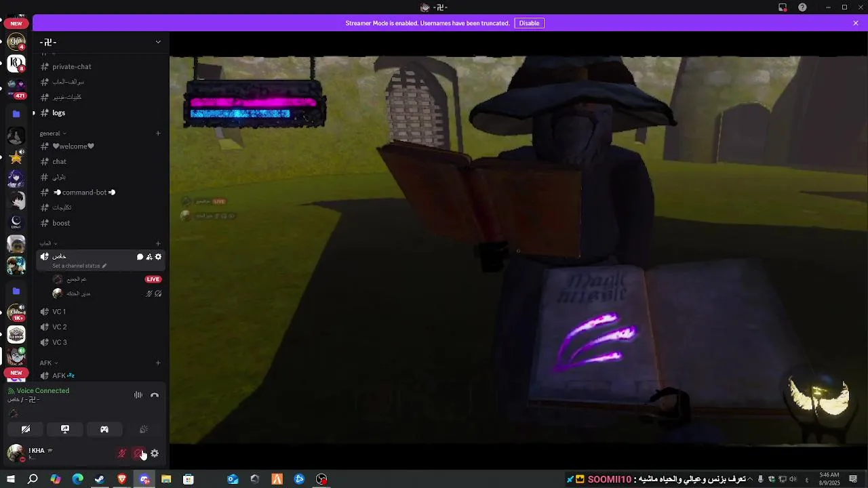The height and width of the screenshot is (488, 868).
Task: Start an activity with controller icon
Action: point(104,429)
